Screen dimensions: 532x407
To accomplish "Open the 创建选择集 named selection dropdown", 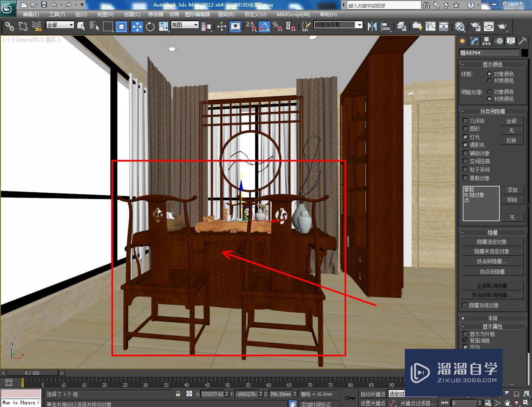I will coord(338,25).
